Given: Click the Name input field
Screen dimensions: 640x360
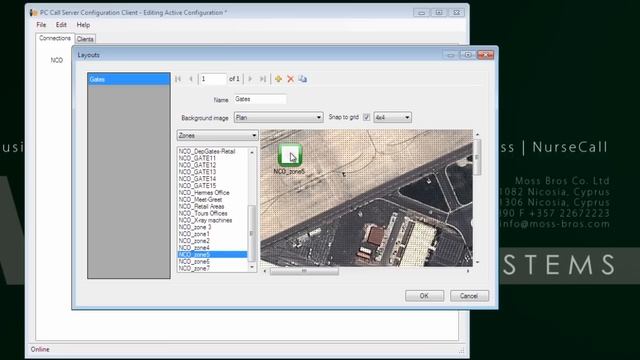Looking at the screenshot, I should pos(260,99).
